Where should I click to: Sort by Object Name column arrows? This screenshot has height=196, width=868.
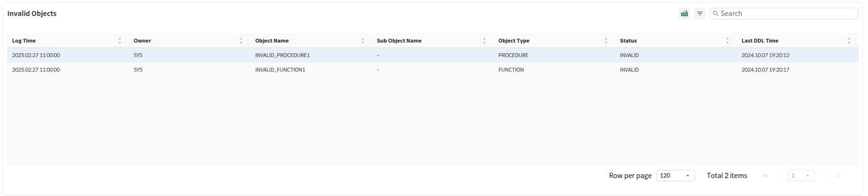363,41
